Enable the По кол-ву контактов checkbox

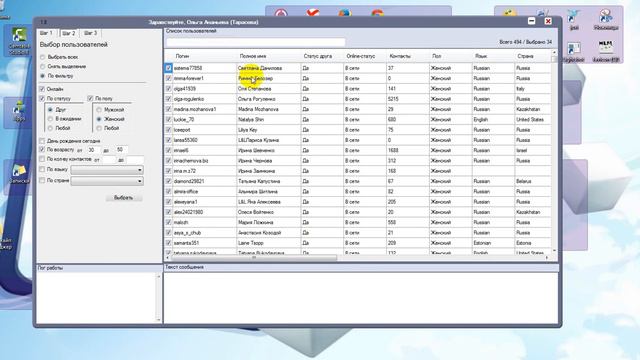pos(42,159)
